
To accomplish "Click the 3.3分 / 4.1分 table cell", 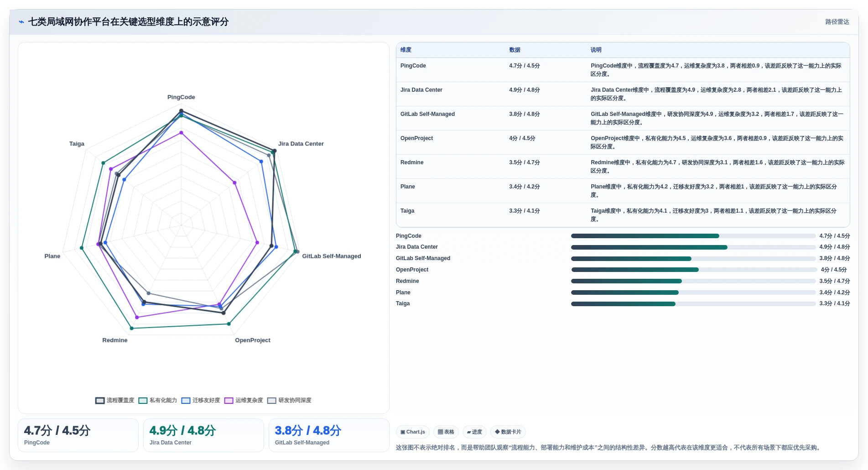I will click(525, 211).
